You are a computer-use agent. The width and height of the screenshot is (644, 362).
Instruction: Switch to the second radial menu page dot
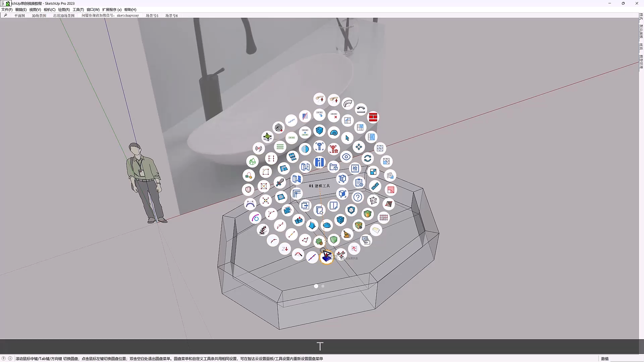(x=323, y=286)
